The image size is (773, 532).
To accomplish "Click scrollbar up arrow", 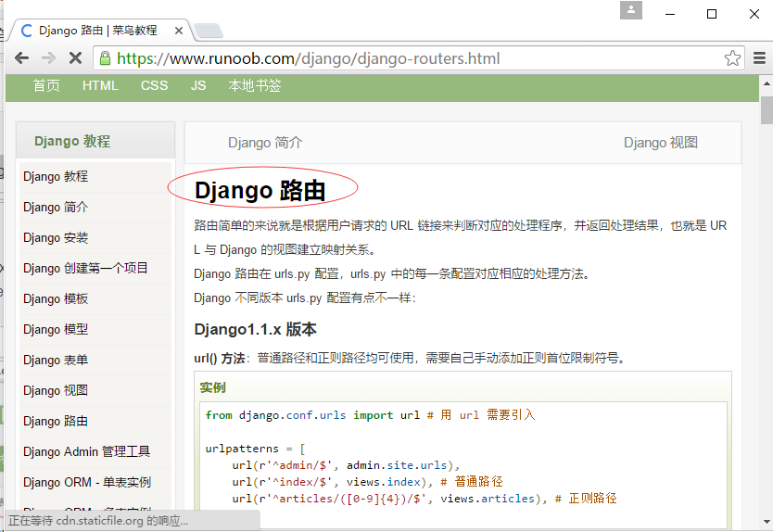I will point(767,83).
